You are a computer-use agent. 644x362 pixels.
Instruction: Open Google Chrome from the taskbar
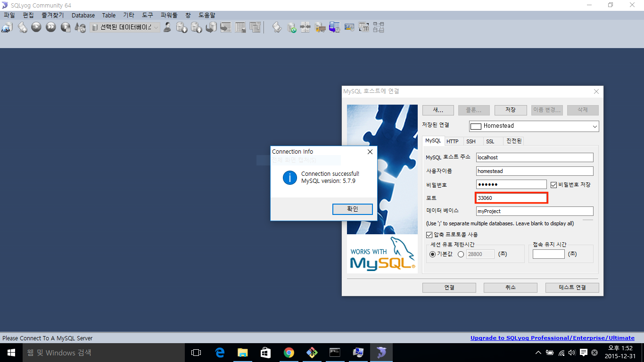click(289, 353)
